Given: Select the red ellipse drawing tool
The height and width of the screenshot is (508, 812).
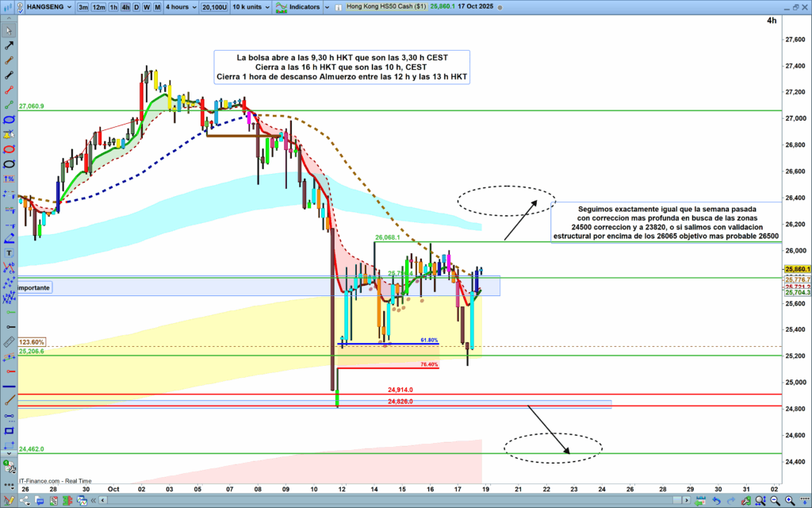Looking at the screenshot, I should [x=9, y=148].
